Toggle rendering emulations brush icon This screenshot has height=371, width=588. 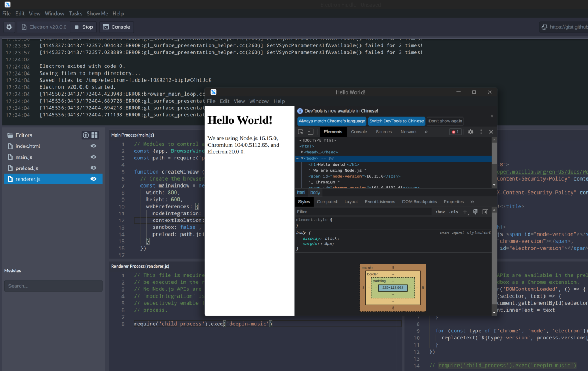(475, 212)
